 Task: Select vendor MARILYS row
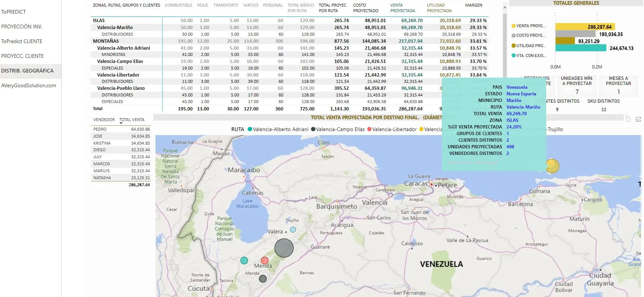click(121, 171)
